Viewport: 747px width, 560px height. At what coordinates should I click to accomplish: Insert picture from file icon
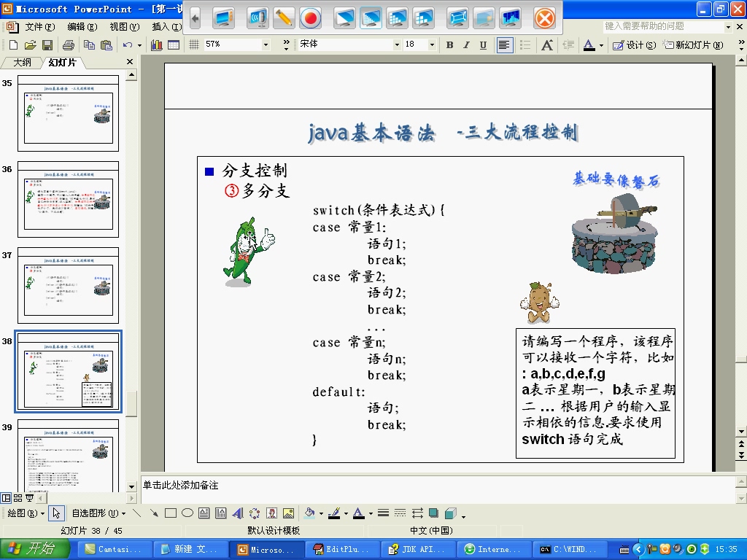[x=288, y=513]
